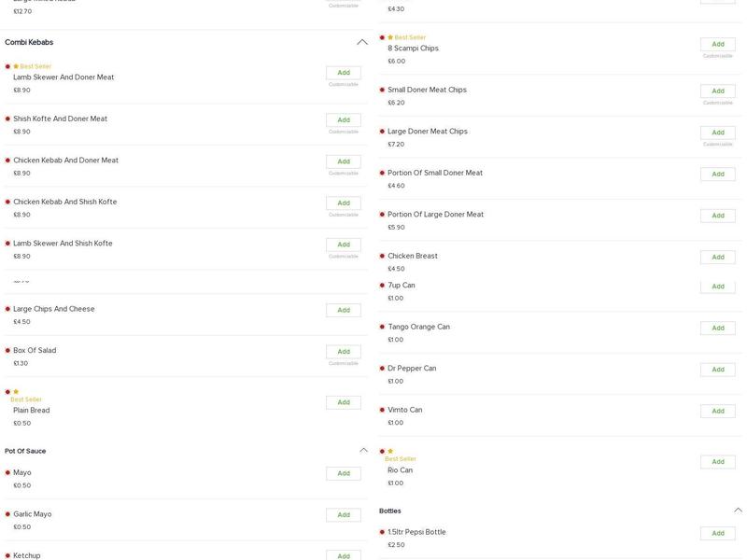Click the red dot icon beside Mayo

click(7, 473)
